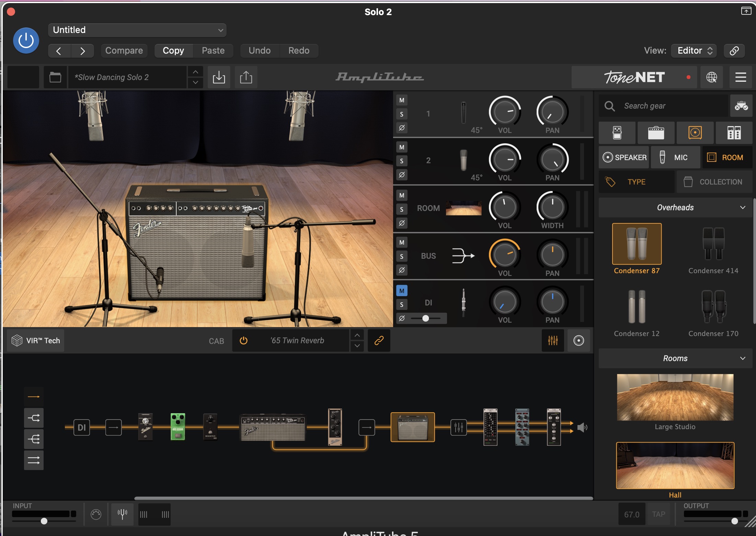Select the highlighted cabinet block in chain

coord(413,427)
